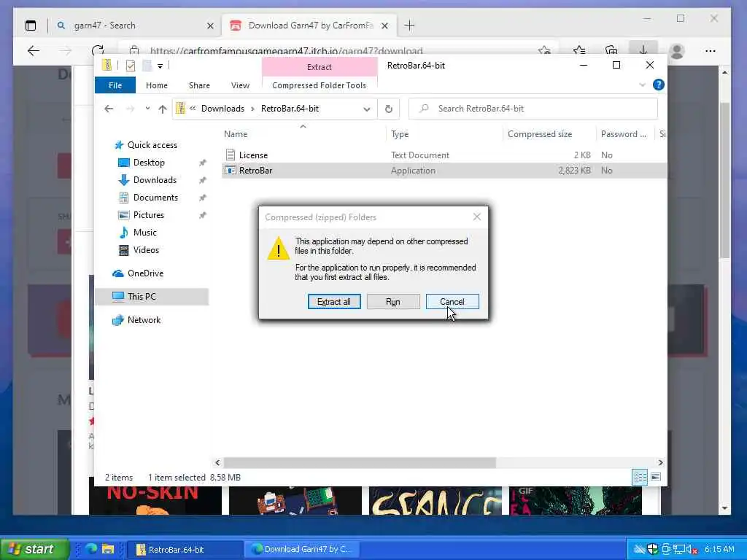
Task: Open Quick access in the navigation pane
Action: click(152, 145)
